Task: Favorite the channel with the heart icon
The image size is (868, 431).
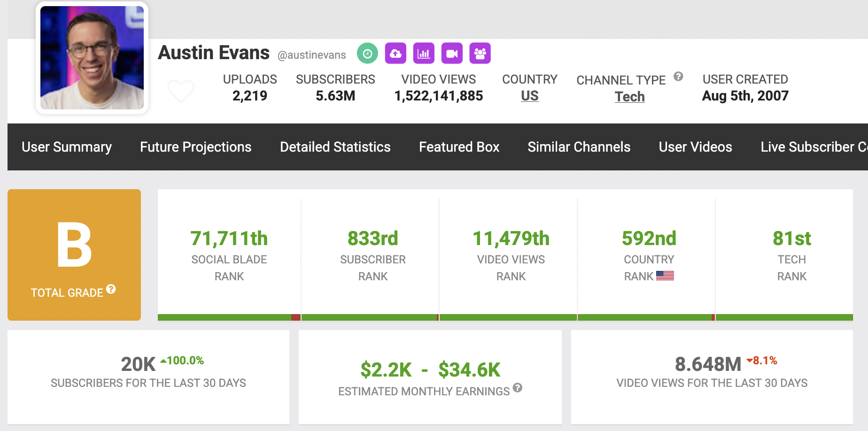Action: (181, 91)
